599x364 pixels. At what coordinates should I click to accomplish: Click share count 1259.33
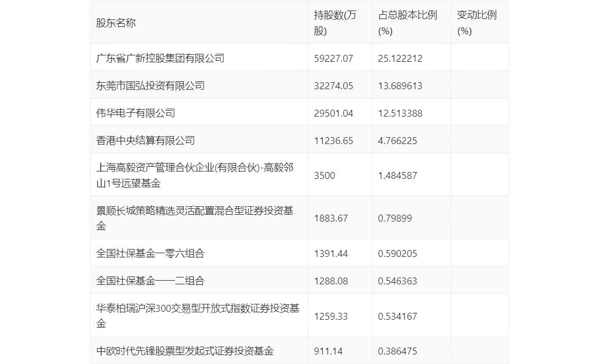click(x=331, y=317)
